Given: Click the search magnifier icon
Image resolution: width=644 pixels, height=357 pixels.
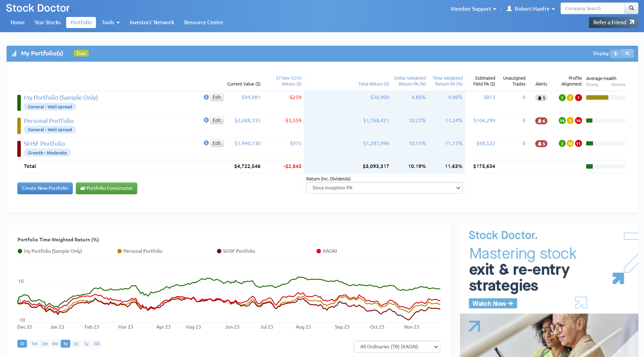Looking at the screenshot, I should 631,8.
